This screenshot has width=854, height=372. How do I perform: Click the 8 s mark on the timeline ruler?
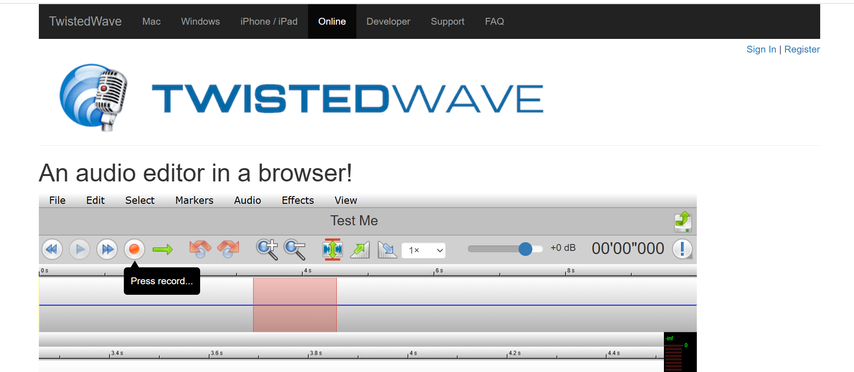pos(570,271)
